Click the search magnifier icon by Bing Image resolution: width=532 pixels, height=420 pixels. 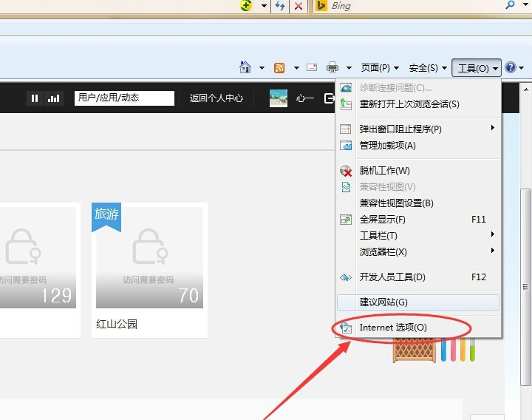coord(511,5)
